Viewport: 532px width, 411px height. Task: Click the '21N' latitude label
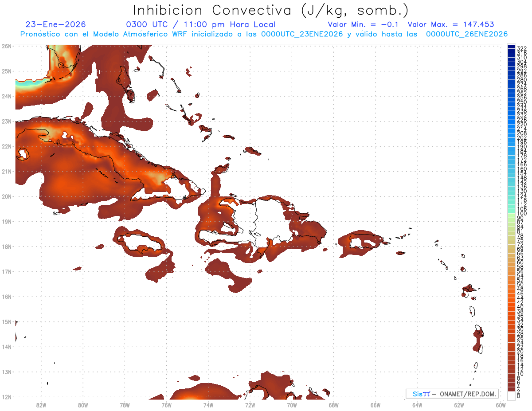point(7,171)
